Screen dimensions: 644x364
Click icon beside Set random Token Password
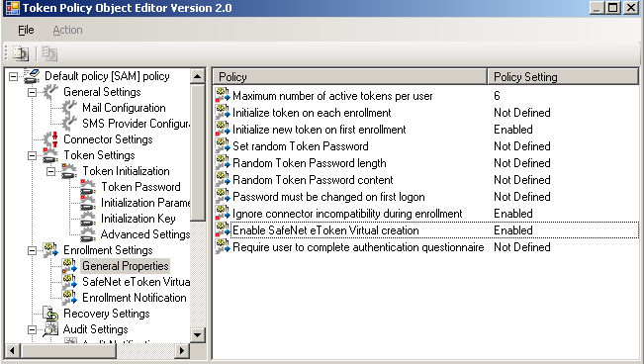click(x=223, y=145)
